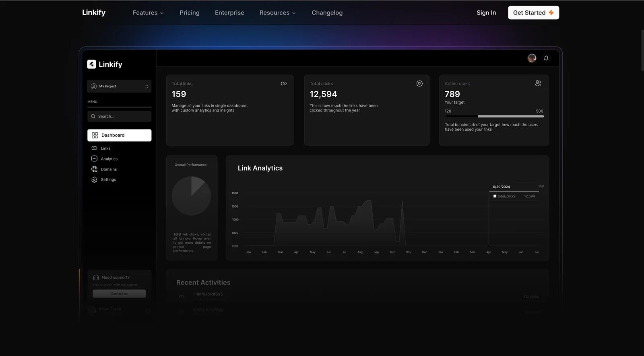Open notifications bell icon

(546, 58)
